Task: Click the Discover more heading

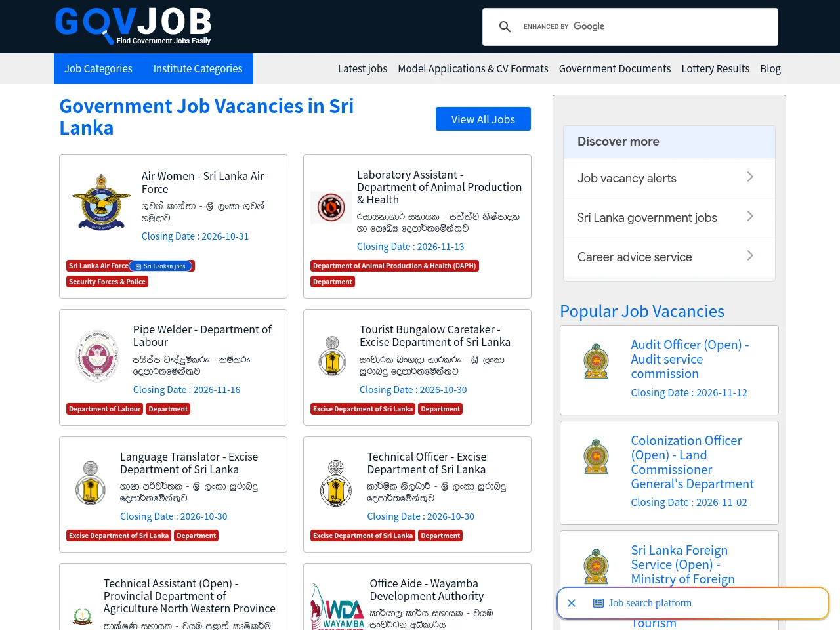Action: (x=618, y=141)
